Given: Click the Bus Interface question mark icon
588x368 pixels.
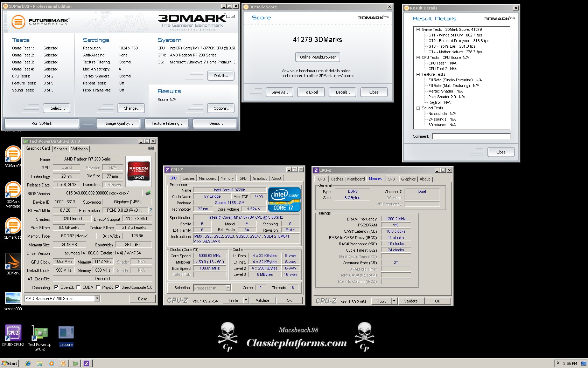Looking at the screenshot, I should point(151,210).
